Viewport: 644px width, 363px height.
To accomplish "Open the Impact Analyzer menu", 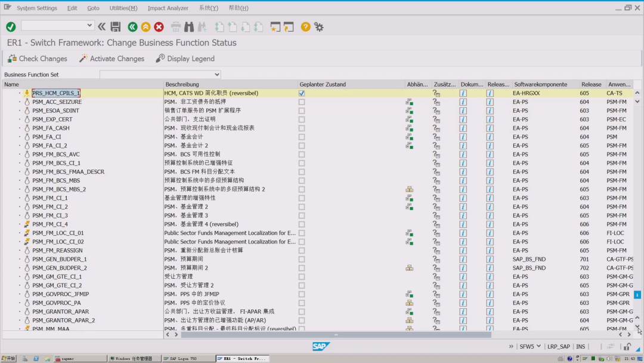I will click(168, 8).
